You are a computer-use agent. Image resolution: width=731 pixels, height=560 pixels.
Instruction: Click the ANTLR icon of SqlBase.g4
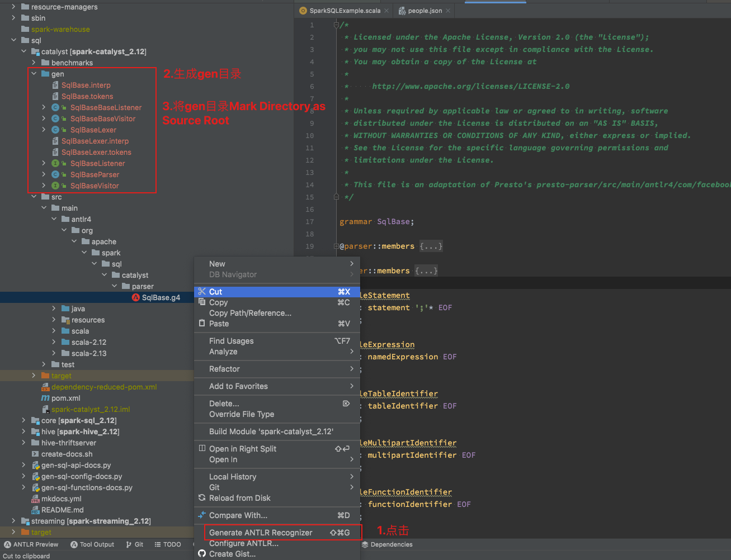click(x=136, y=297)
